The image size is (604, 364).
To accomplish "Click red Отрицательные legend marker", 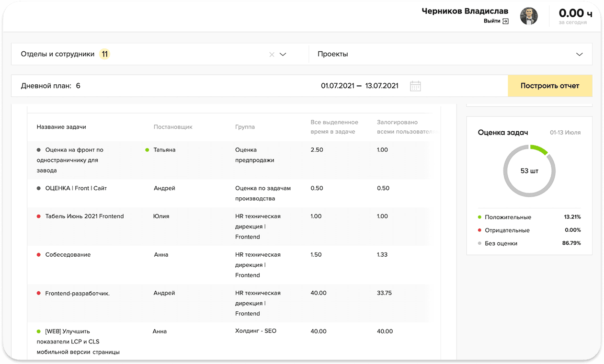I will coord(480,230).
